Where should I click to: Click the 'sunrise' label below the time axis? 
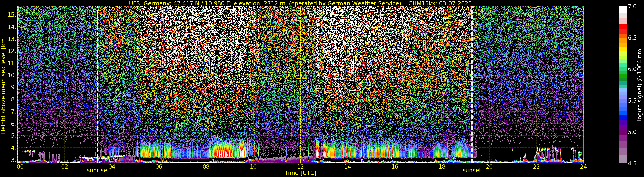(x=97, y=171)
